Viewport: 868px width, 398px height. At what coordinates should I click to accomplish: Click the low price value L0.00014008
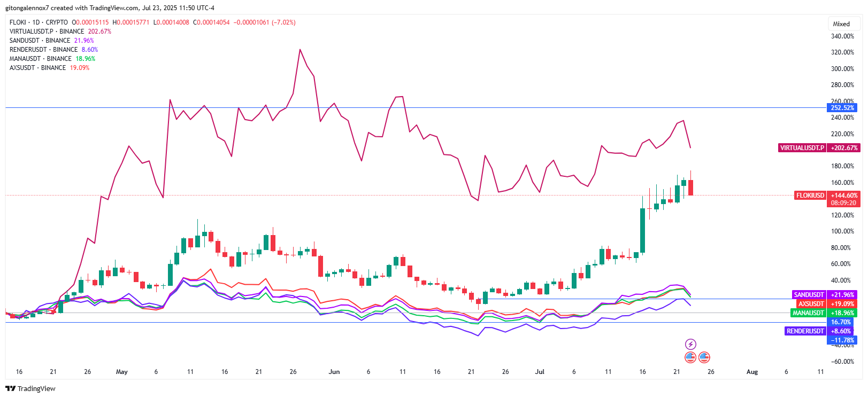[171, 22]
